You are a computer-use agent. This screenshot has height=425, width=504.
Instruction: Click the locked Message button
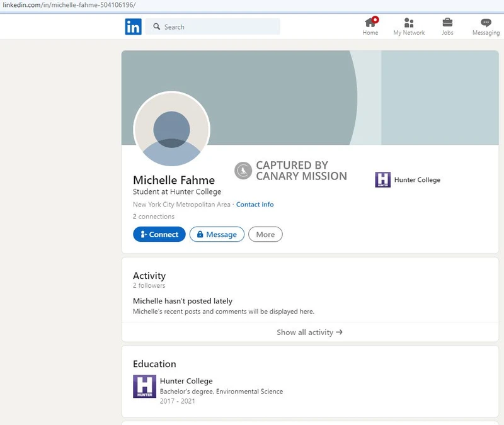217,234
